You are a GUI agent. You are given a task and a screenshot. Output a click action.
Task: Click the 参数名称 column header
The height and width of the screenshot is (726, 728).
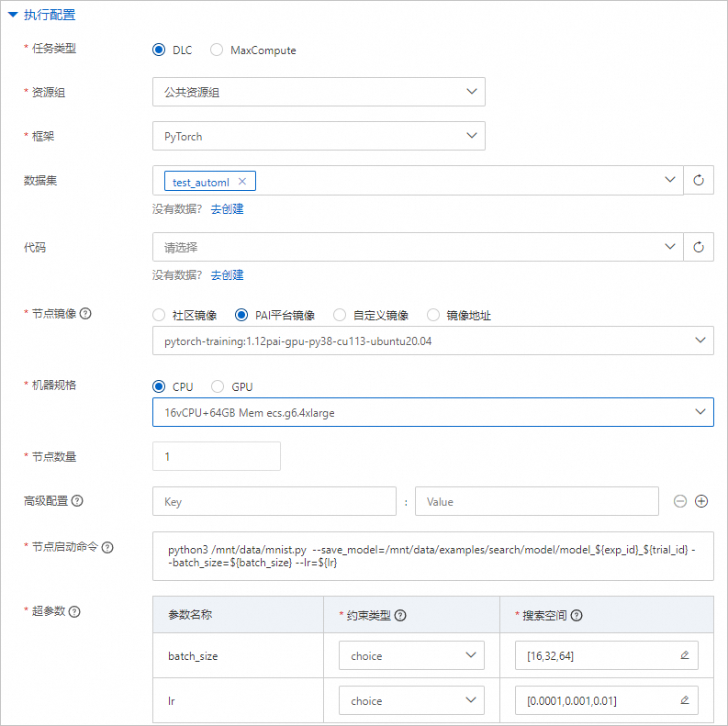(x=238, y=615)
